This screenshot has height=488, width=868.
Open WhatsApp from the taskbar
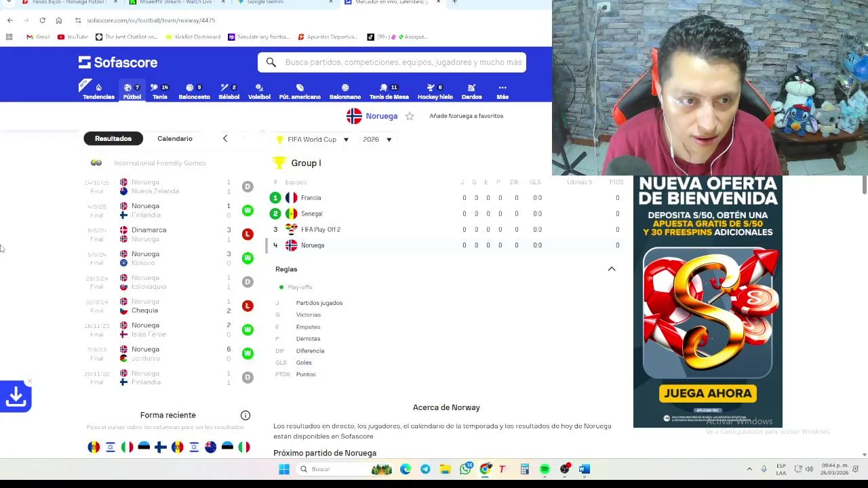[465, 469]
